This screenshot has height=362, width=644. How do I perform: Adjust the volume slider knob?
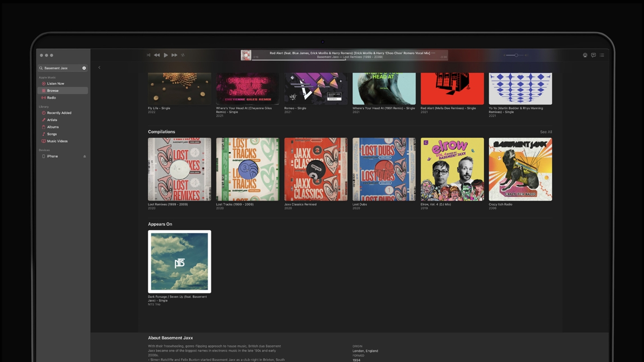(x=516, y=55)
